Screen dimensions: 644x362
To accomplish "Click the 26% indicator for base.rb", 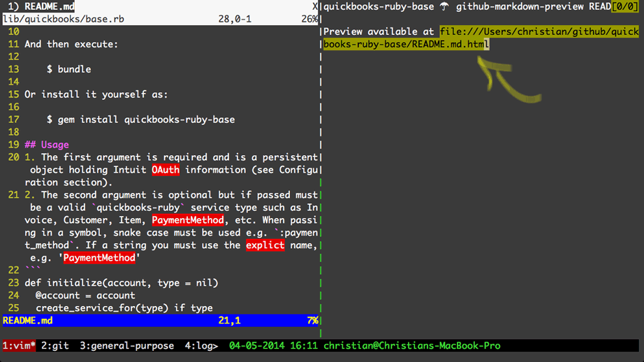I will [x=309, y=19].
